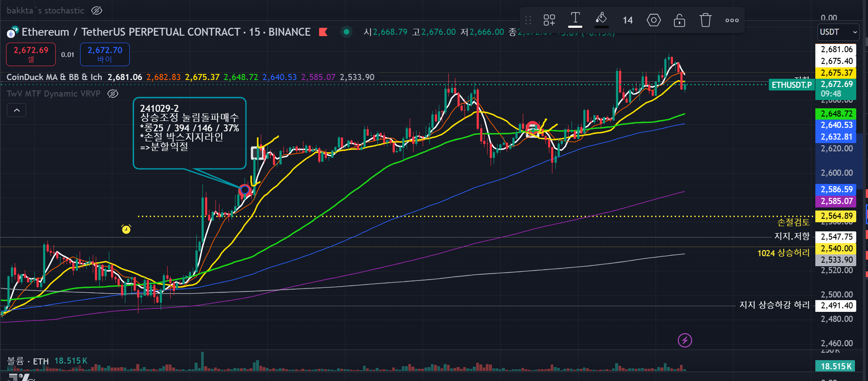Click the lock icon in the floating toolbar
868x381 pixels.
(x=680, y=20)
